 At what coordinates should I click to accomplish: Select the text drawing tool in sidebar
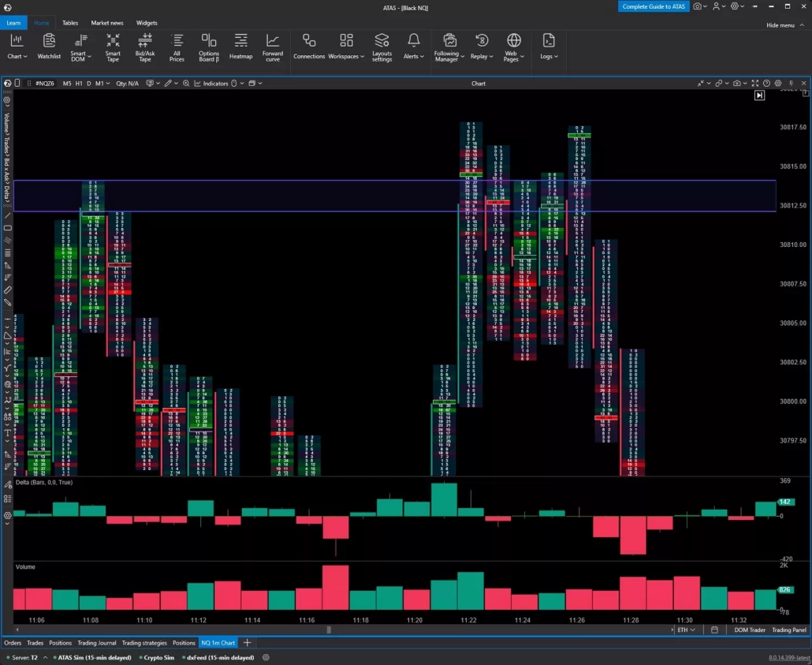tap(7, 432)
